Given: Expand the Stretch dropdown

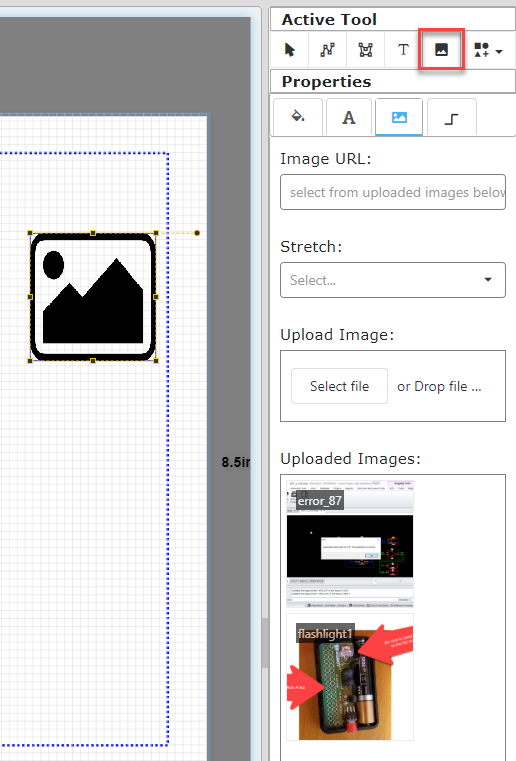Looking at the screenshot, I should [x=393, y=280].
